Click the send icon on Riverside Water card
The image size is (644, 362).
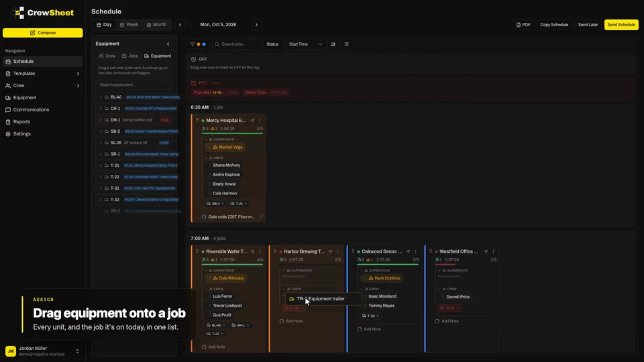pyautogui.click(x=252, y=251)
